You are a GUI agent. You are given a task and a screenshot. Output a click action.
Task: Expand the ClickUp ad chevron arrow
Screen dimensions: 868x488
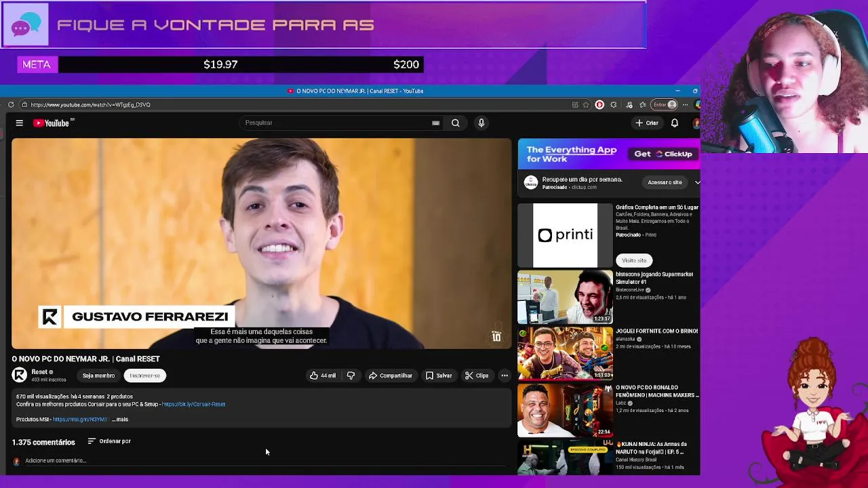[x=696, y=182]
